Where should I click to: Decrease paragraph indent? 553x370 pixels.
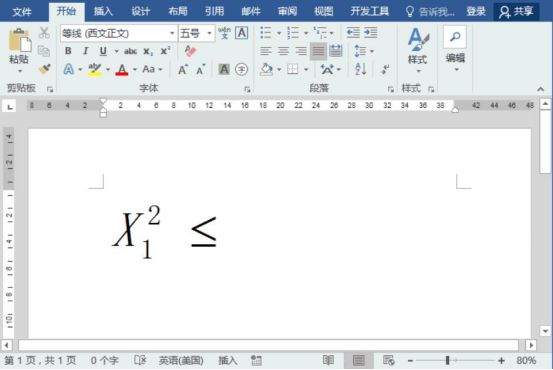pos(353,33)
